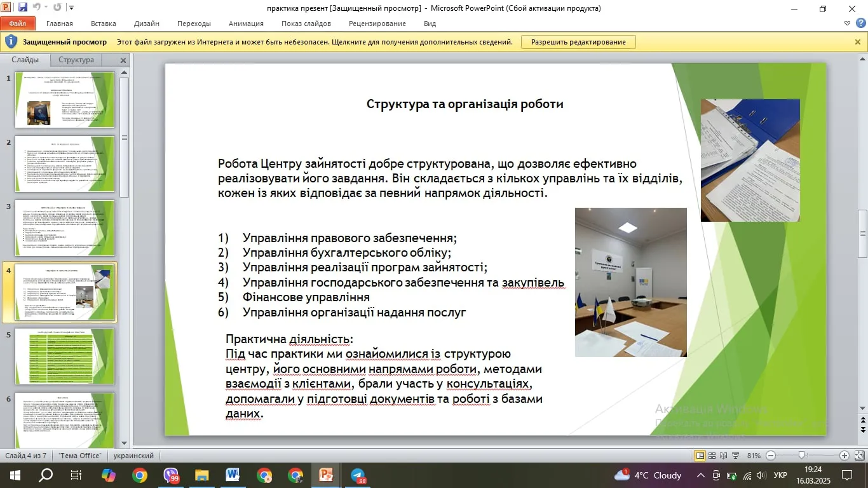Click the meeting room photo on slide
Screen dimensions: 868x488
pos(631,282)
